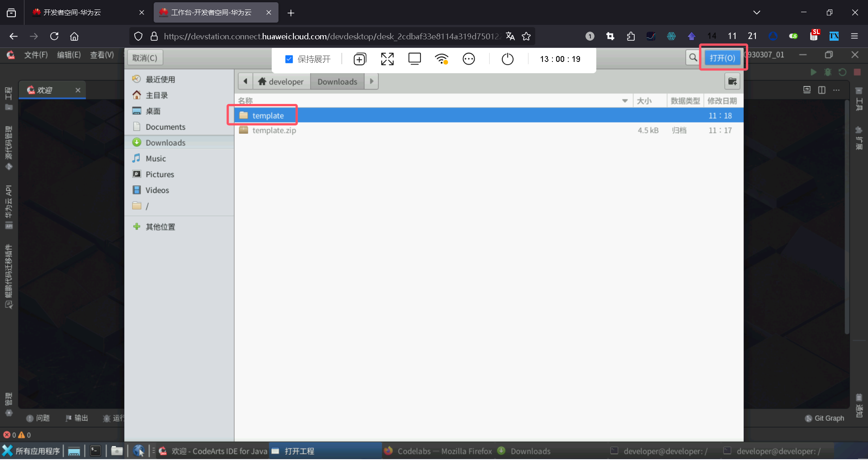
Task: Click the 取消(C) cancel button
Action: tap(145, 58)
